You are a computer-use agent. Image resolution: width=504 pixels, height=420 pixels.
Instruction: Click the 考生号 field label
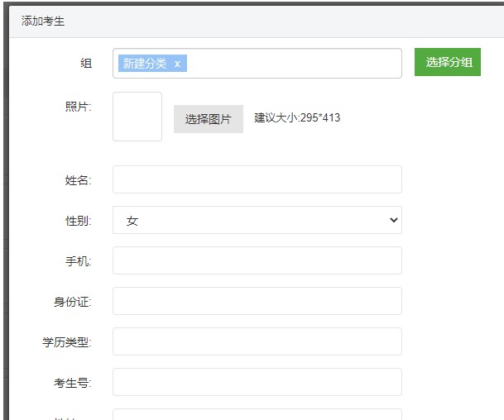[x=73, y=383]
